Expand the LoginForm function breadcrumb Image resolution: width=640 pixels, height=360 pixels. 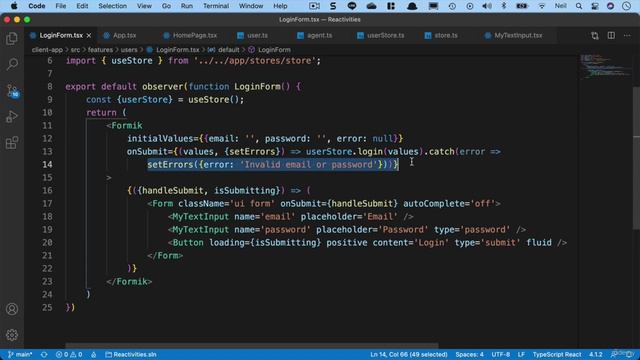point(270,50)
